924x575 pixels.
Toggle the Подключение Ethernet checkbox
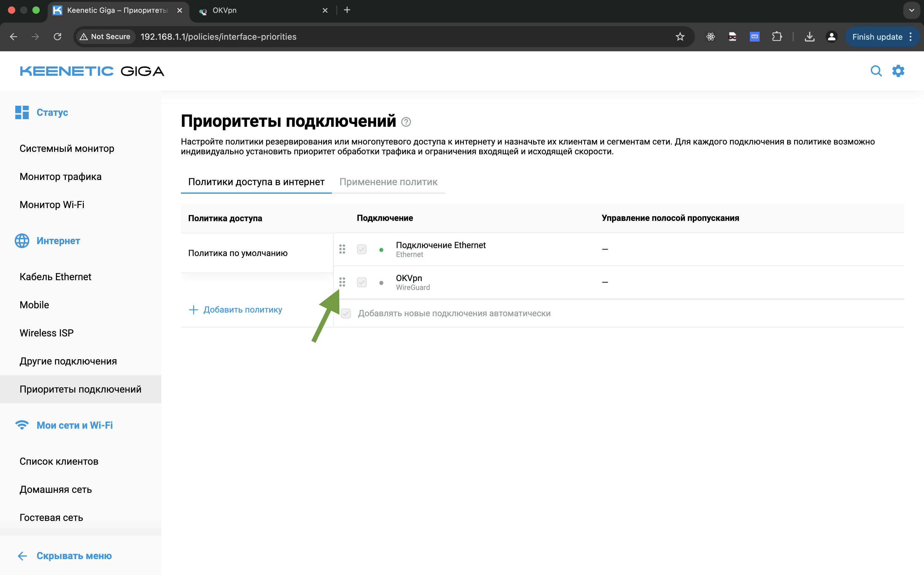361,249
